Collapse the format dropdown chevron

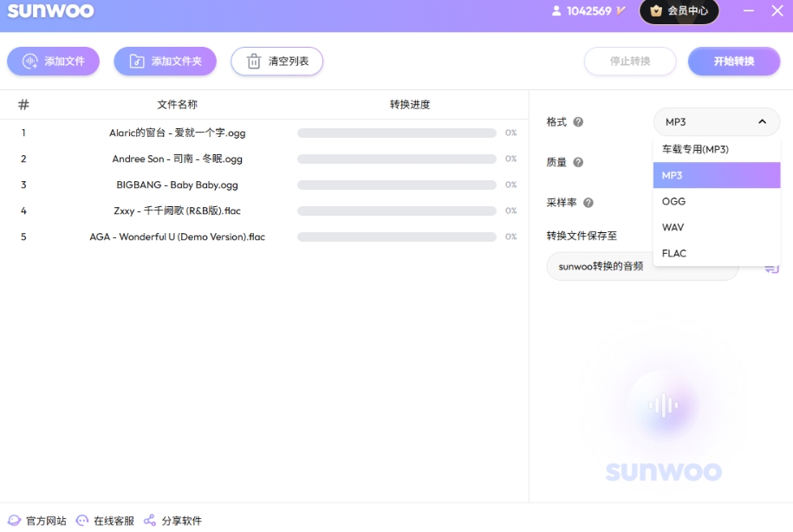tap(762, 122)
